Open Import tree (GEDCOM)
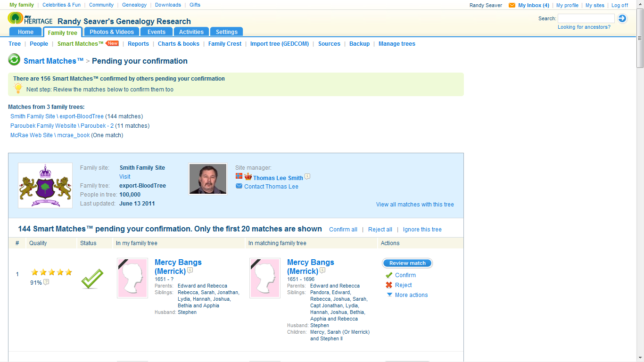Viewport: 644px width, 362px height. pos(280,44)
